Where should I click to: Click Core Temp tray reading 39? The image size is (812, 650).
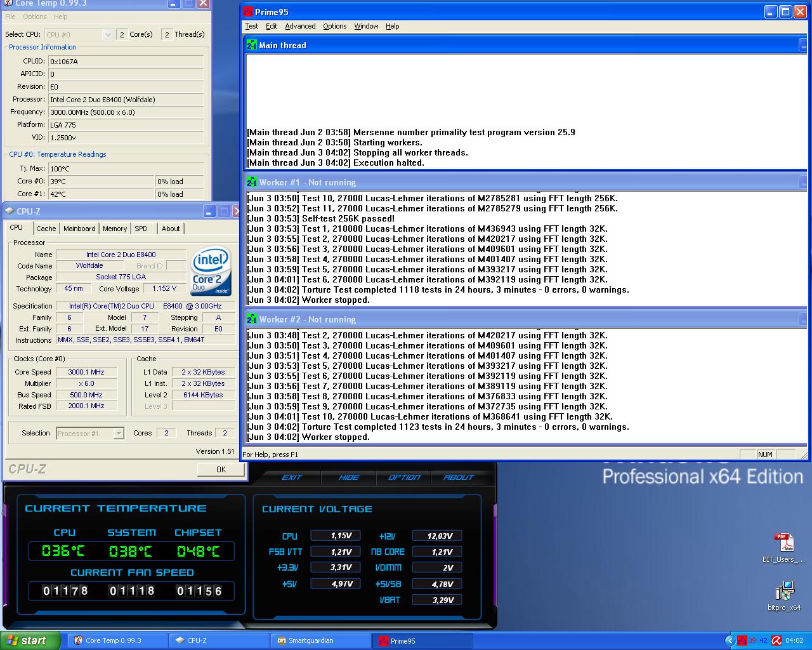click(x=752, y=641)
